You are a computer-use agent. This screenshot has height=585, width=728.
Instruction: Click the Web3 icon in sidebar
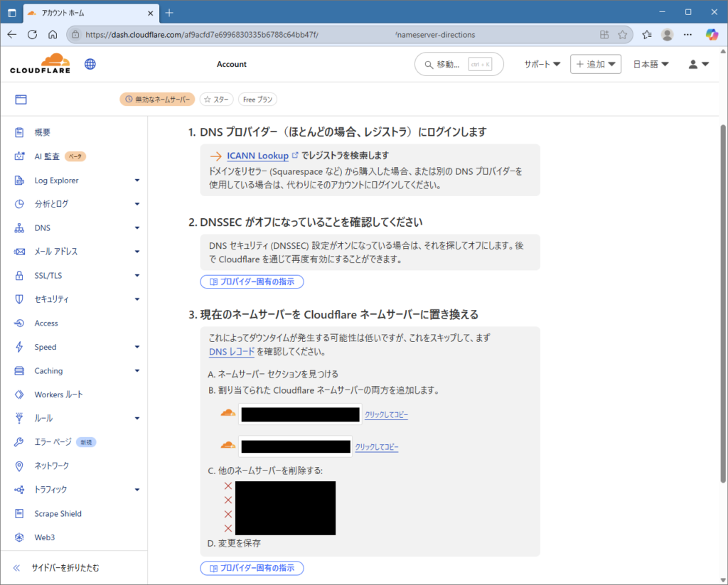[19, 537]
